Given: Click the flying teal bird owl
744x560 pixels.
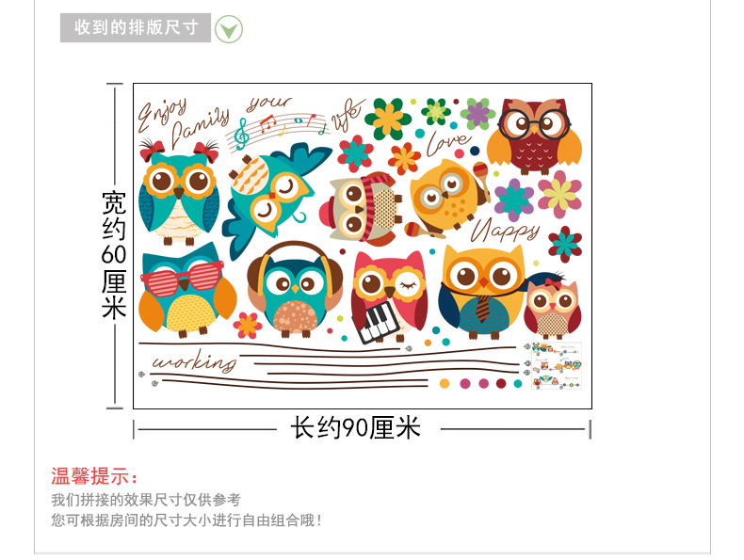Looking at the screenshot, I should click(x=274, y=195).
